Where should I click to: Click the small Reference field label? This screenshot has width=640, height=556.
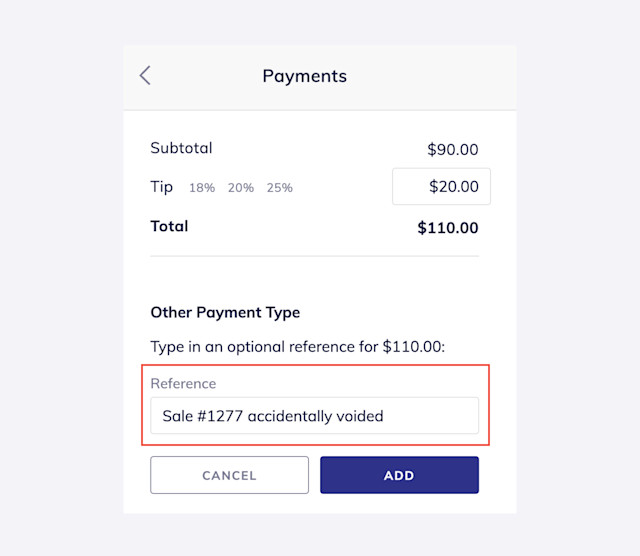(183, 384)
